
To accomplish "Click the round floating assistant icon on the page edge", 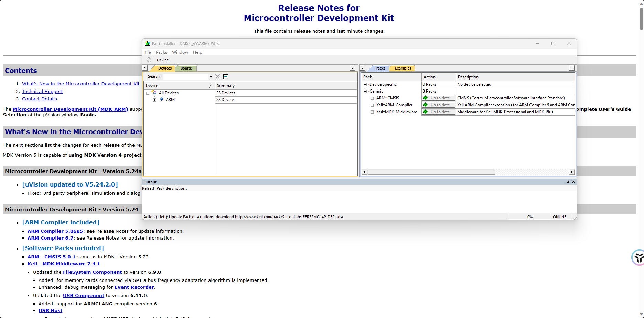I will (x=638, y=257).
